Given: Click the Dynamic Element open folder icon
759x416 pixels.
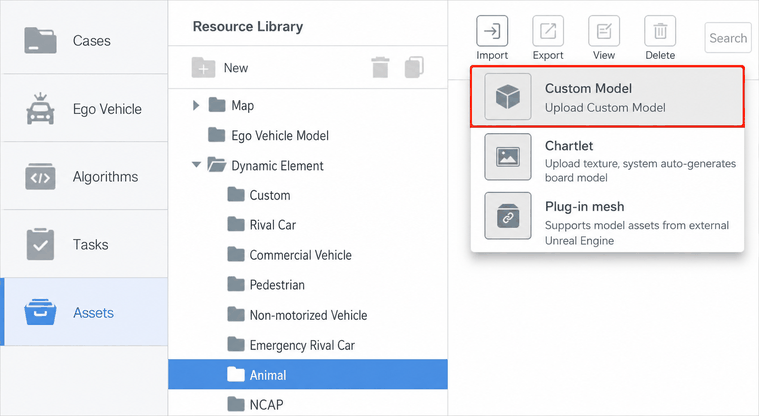Looking at the screenshot, I should [217, 165].
